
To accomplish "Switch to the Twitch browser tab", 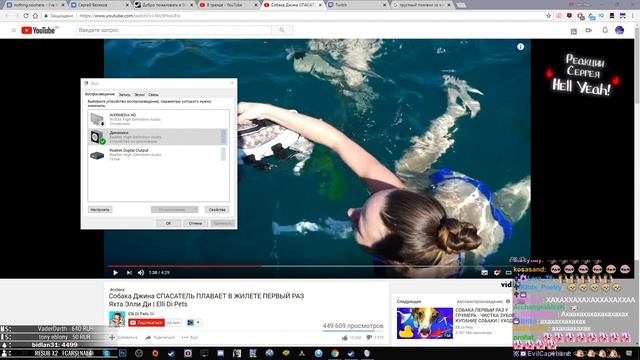I will click(x=356, y=5).
